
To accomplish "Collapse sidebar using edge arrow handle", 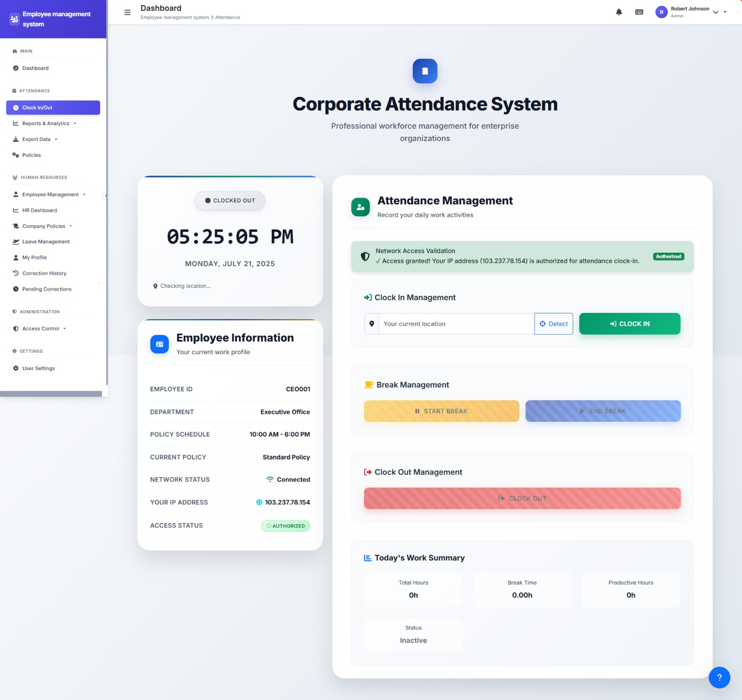I will tap(105, 195).
